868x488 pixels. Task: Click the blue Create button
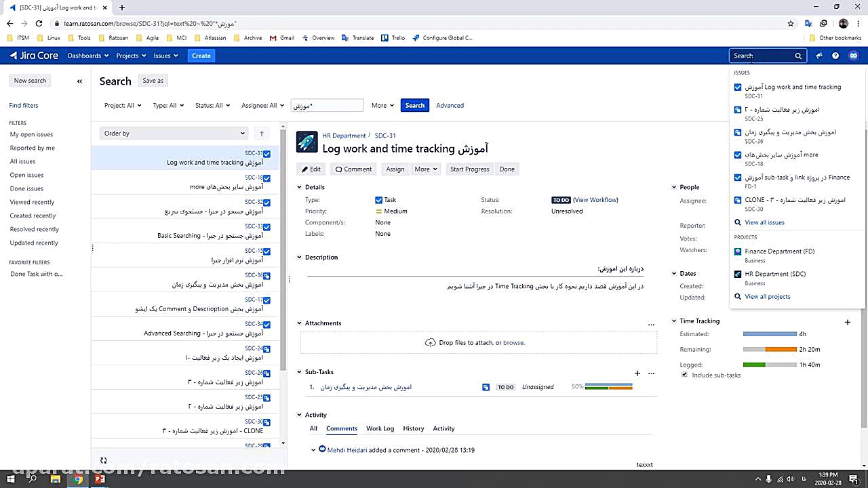pos(201,56)
